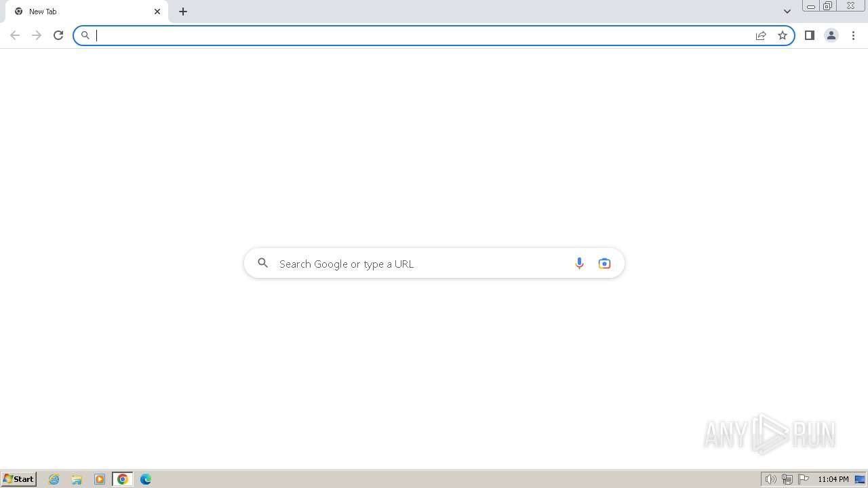
Task: Open the network tray icon
Action: (x=787, y=479)
